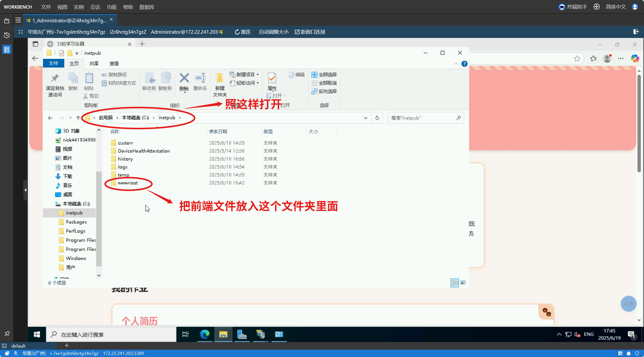Click the Explorer Back arrow

(50, 118)
